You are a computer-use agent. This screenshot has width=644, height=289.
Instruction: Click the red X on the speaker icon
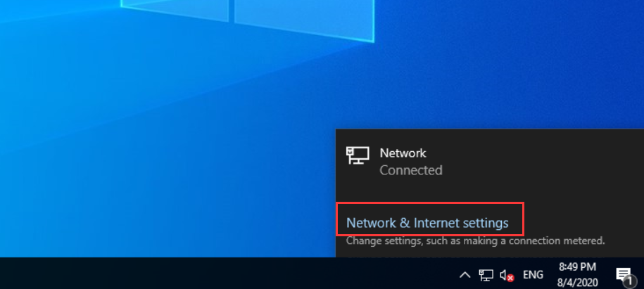[510, 278]
